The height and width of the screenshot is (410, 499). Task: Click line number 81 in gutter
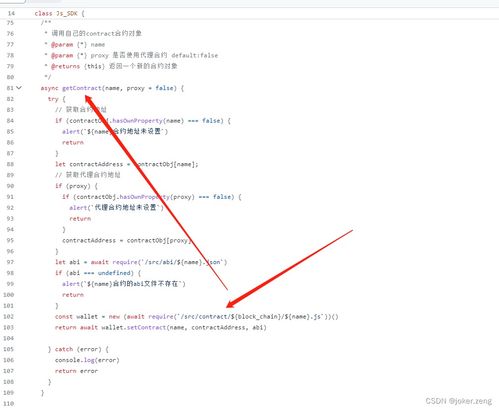(x=10, y=88)
